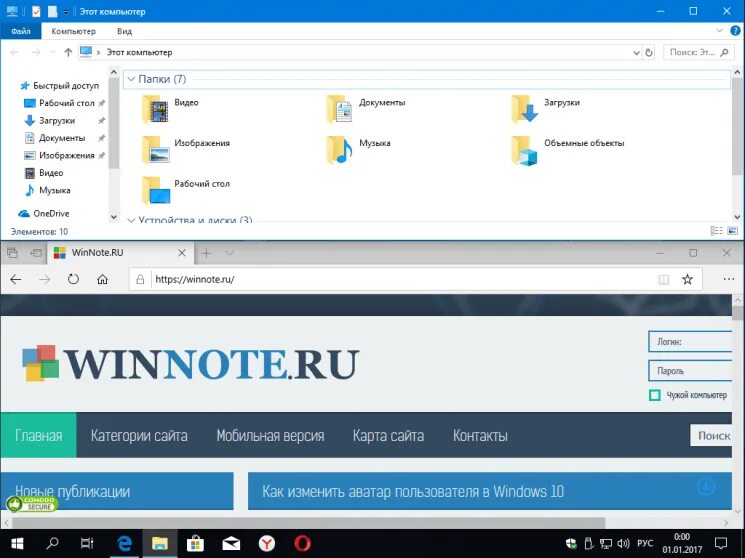
Task: Open the Quick Access Toolbar customize dropdown
Action: (x=66, y=11)
